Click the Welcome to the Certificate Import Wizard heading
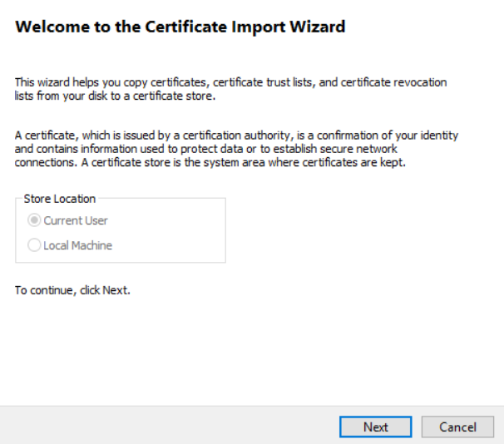This screenshot has height=444, width=504. (180, 27)
